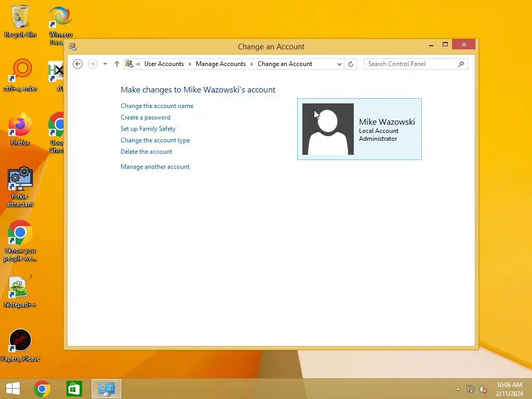Select the forkie attractant desktop icon
532x399 pixels.
click(20, 187)
